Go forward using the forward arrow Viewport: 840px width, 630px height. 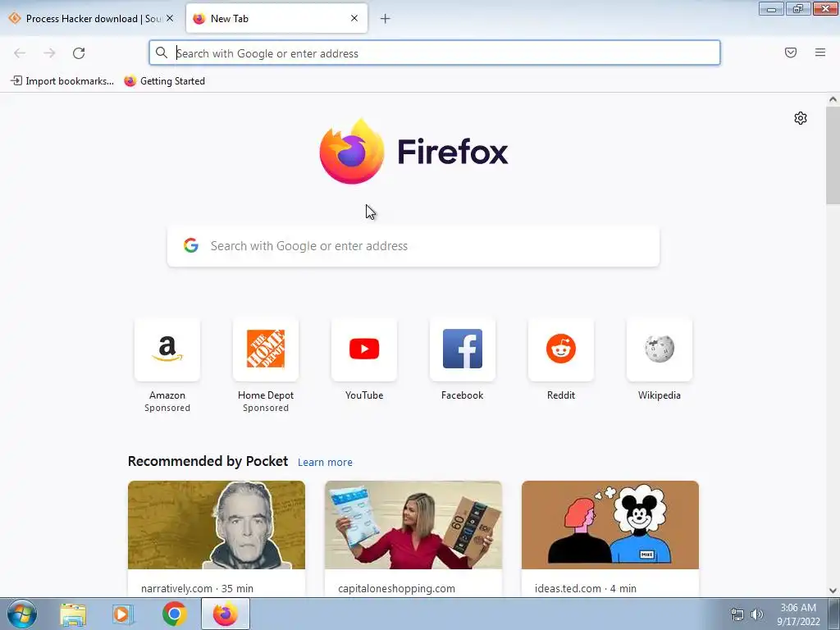(x=49, y=53)
